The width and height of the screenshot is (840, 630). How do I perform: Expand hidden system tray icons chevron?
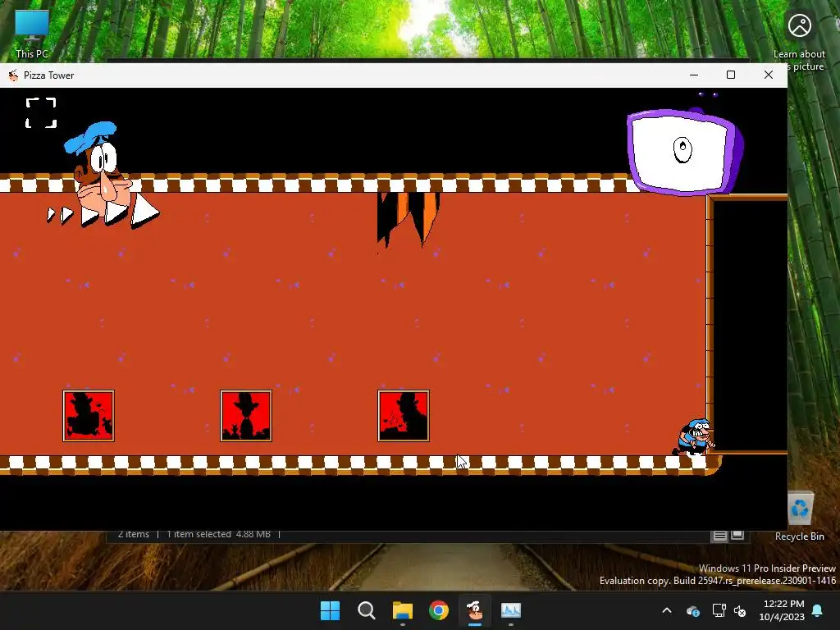pos(667,610)
